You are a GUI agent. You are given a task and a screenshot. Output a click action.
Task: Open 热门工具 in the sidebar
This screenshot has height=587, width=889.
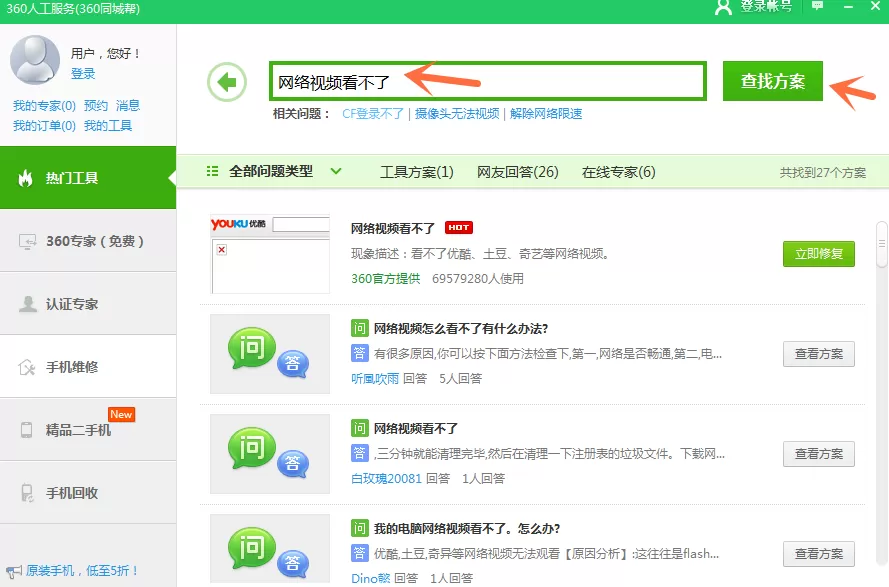pos(88,178)
